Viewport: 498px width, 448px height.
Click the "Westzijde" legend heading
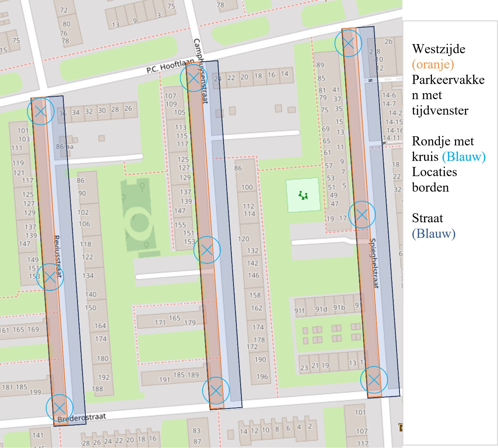tap(438, 49)
